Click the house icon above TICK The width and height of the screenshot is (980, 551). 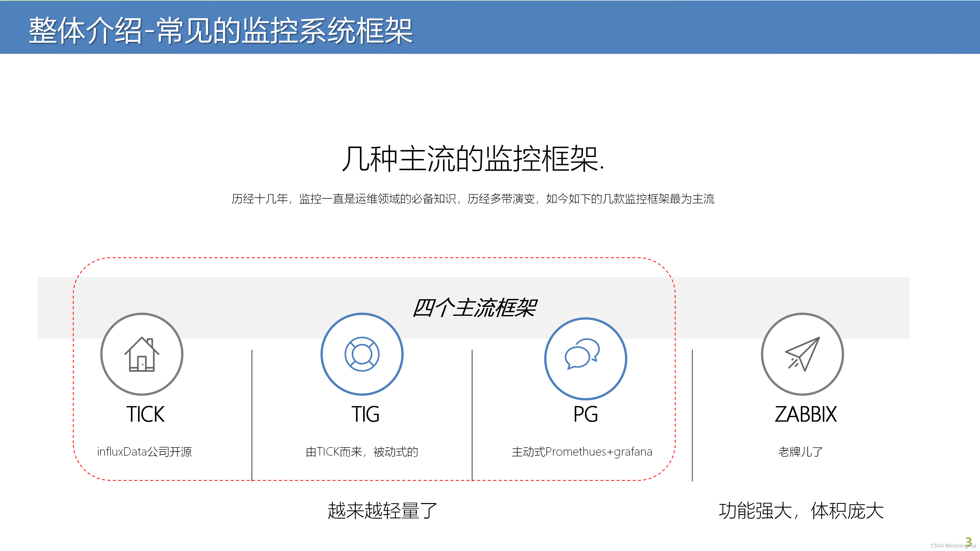pyautogui.click(x=142, y=354)
